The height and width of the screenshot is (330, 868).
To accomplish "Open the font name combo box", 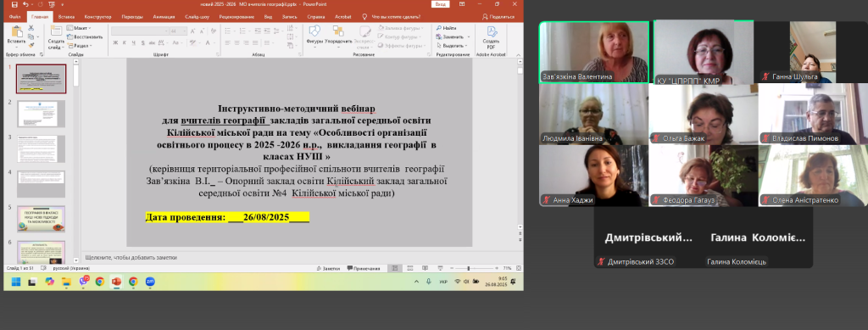I will (x=140, y=31).
